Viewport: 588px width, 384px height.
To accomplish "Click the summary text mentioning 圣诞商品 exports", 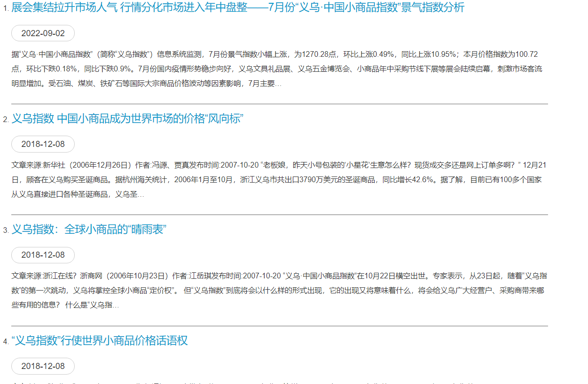I will tap(277, 180).
